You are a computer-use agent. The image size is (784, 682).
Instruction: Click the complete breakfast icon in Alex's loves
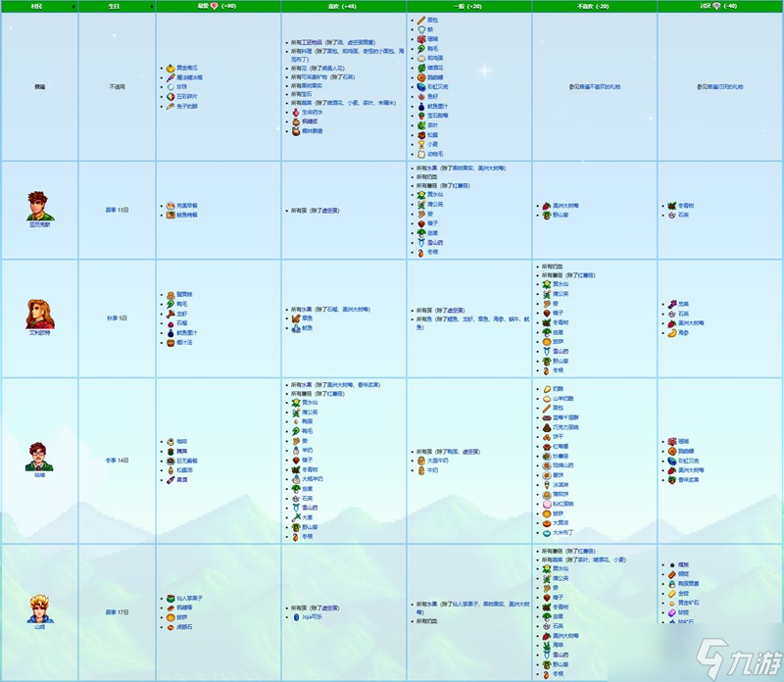coord(171,206)
